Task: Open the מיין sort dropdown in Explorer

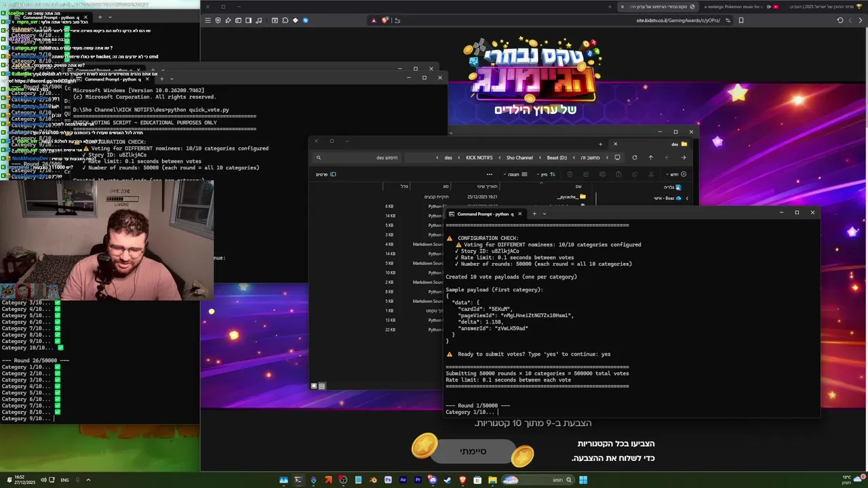Action: tap(546, 174)
